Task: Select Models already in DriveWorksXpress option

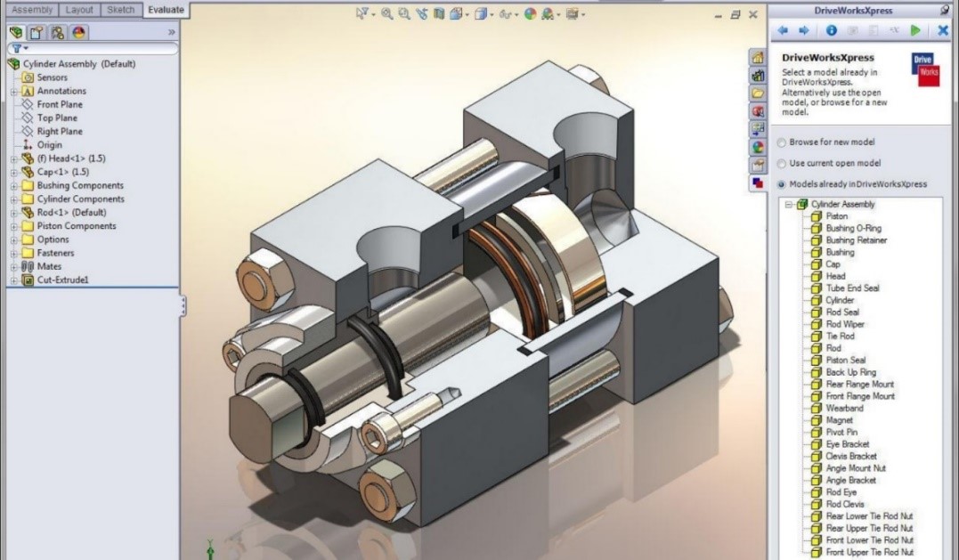Action: coord(852,184)
